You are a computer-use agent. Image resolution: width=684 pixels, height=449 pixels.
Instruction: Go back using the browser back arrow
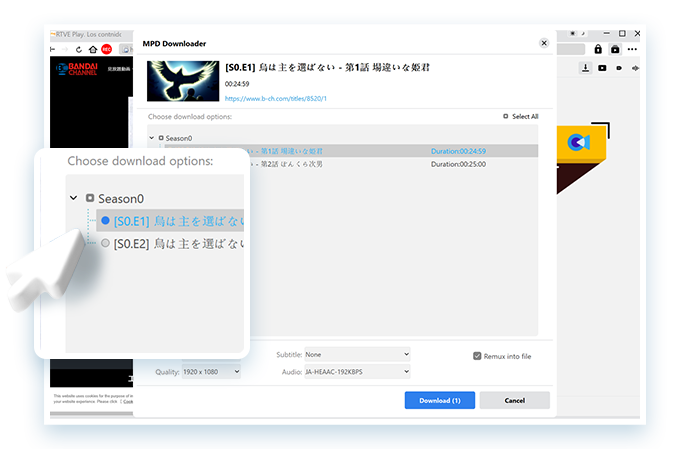(53, 49)
